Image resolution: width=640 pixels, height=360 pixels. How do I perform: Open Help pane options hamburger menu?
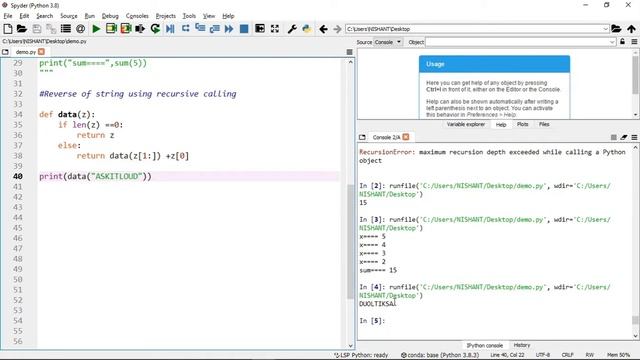[634, 42]
